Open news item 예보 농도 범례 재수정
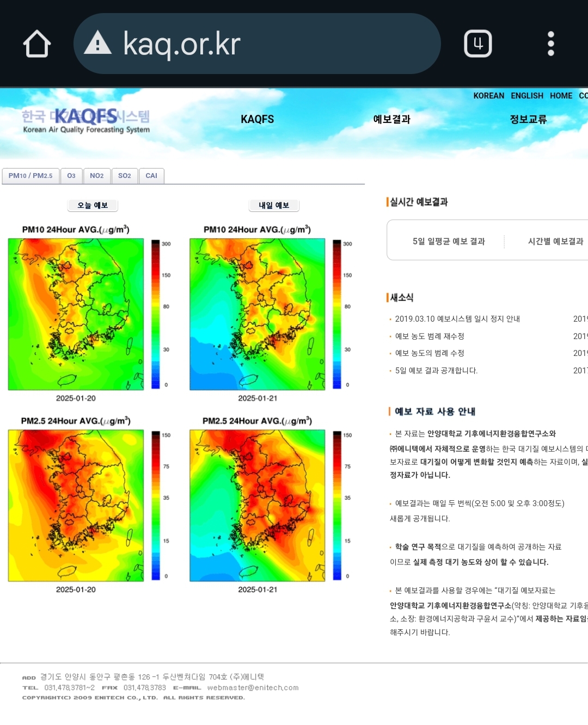The width and height of the screenshot is (588, 725). click(430, 336)
